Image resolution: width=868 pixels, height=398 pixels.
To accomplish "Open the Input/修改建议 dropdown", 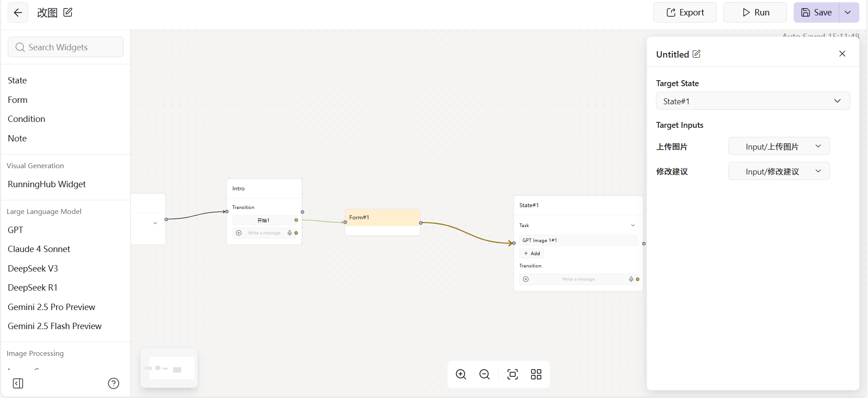I will [x=779, y=171].
